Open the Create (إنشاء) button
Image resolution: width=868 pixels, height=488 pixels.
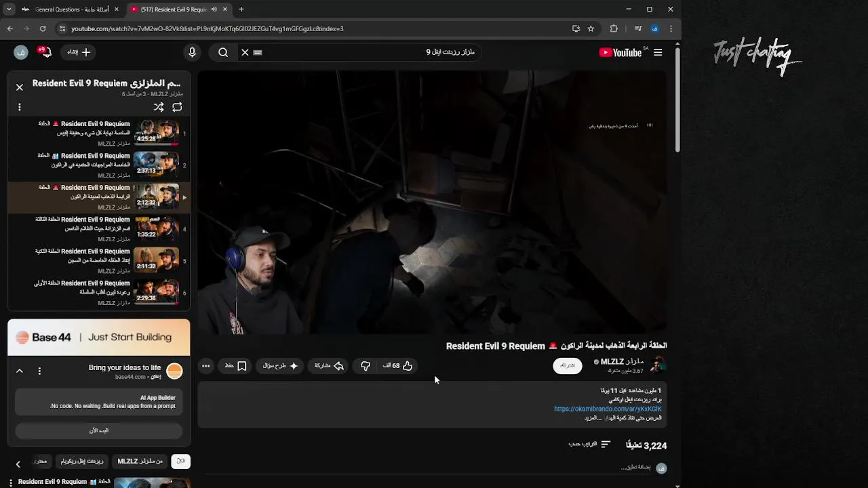pyautogui.click(x=79, y=52)
